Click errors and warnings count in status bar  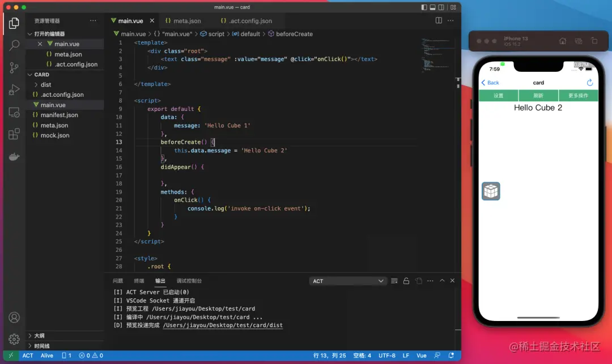point(91,356)
